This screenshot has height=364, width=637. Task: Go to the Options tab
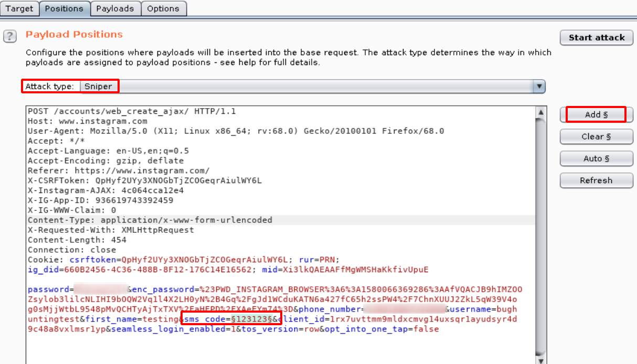tap(163, 8)
